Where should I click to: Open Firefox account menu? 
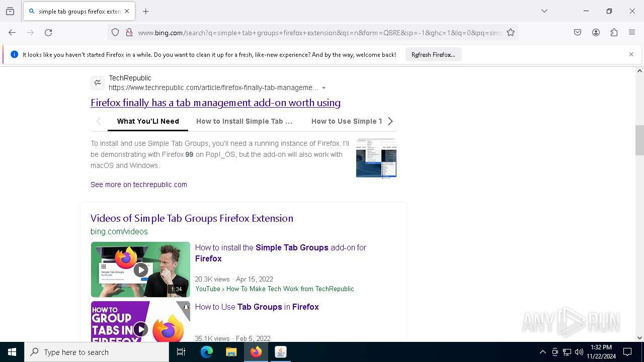(x=596, y=33)
